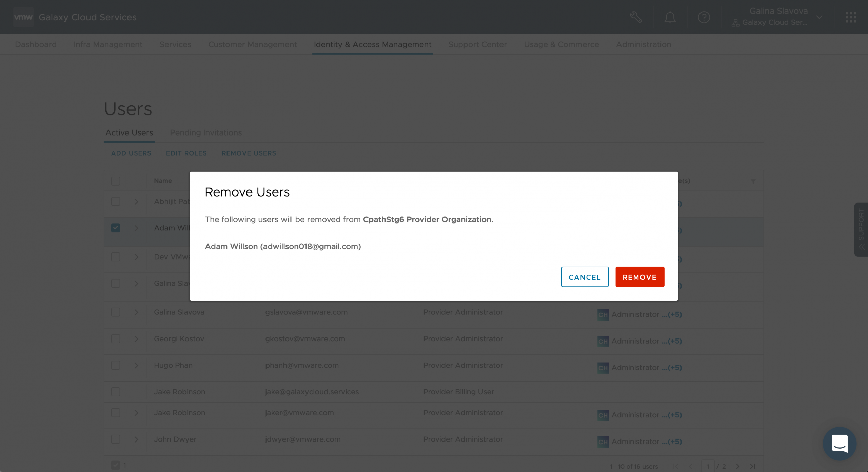Jump to last page of users
The image size is (868, 472).
point(752,466)
